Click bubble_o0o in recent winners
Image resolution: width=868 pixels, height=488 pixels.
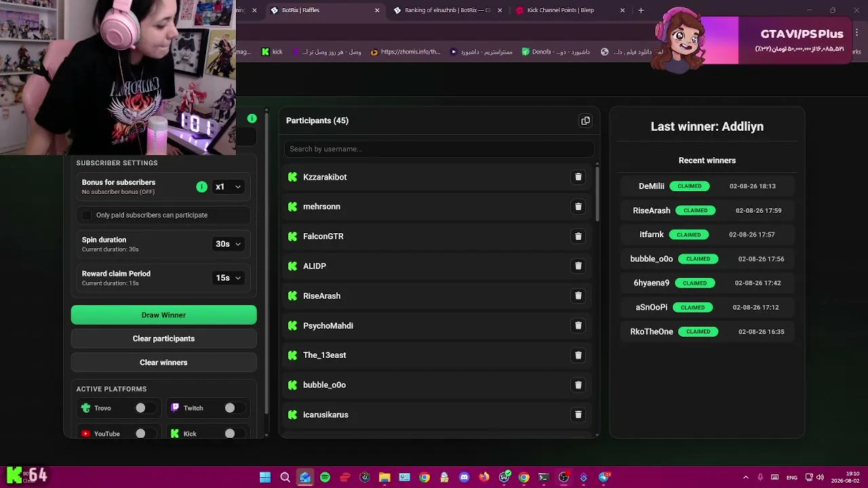(x=651, y=259)
